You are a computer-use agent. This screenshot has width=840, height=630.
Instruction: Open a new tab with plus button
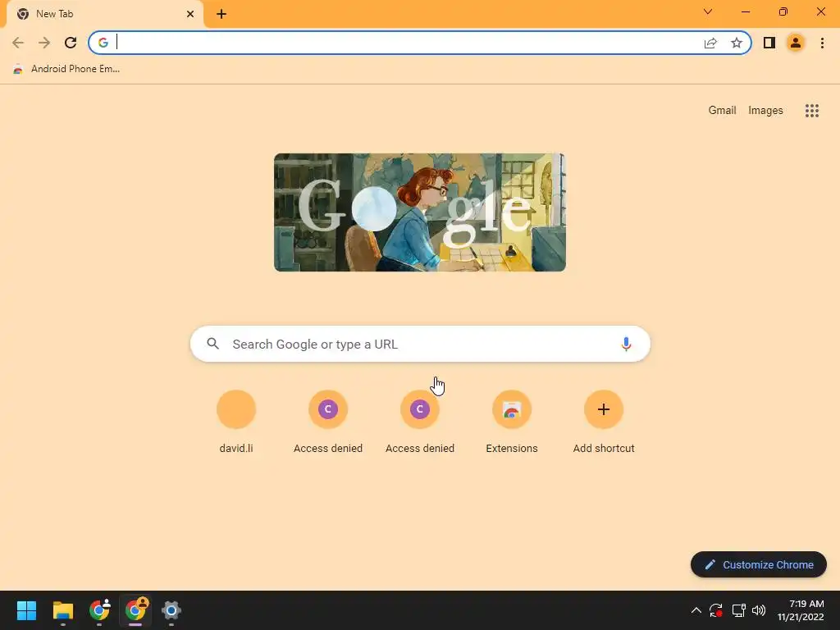(221, 14)
